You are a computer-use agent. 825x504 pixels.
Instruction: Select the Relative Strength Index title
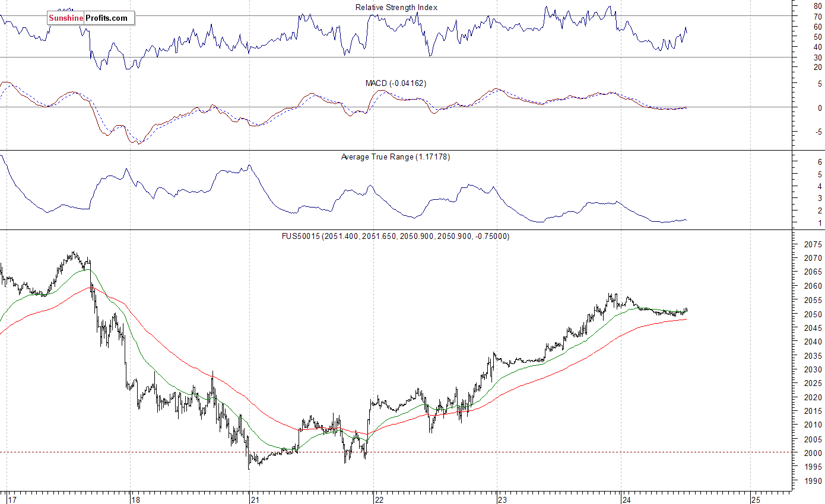pyautogui.click(x=396, y=7)
